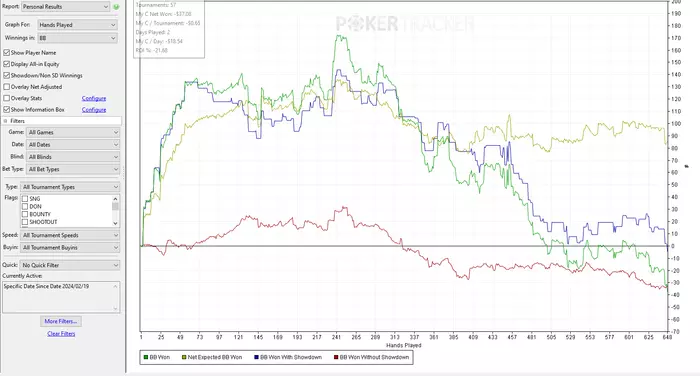Image resolution: width=700 pixels, height=376 pixels.
Task: Open the Winnings in dropdown
Action: coord(77,38)
